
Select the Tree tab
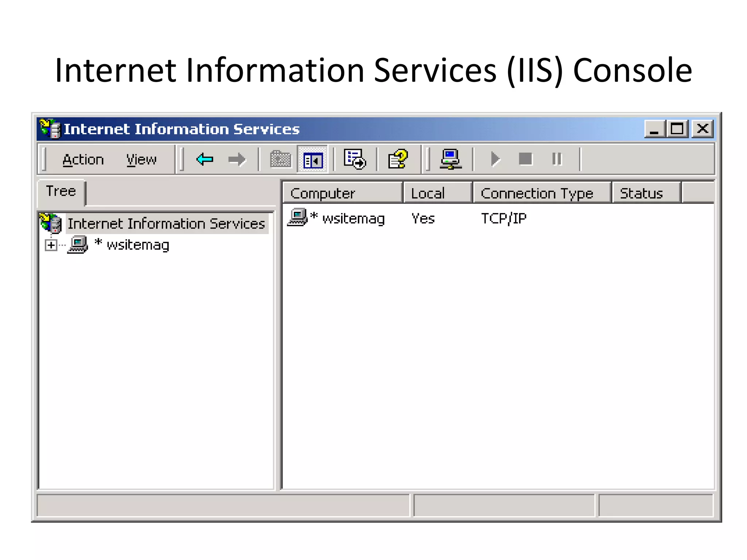[x=61, y=192]
